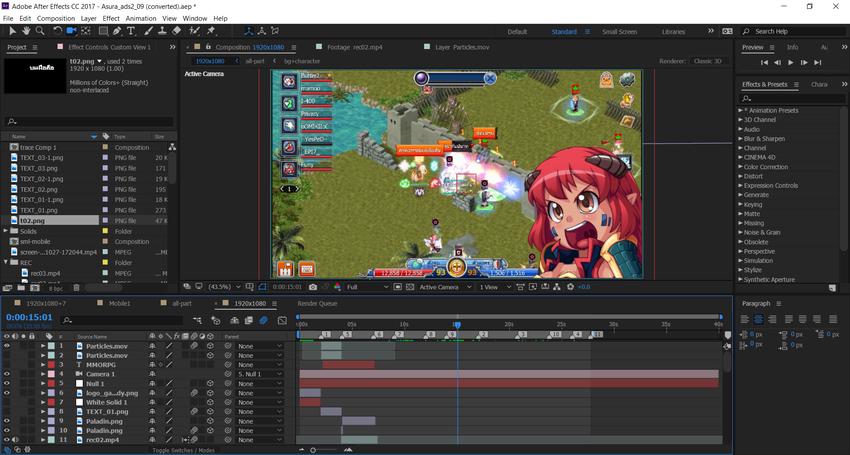This screenshot has width=850, height=455.
Task: Hide layer 9 Paladin.png
Action: coord(7,421)
